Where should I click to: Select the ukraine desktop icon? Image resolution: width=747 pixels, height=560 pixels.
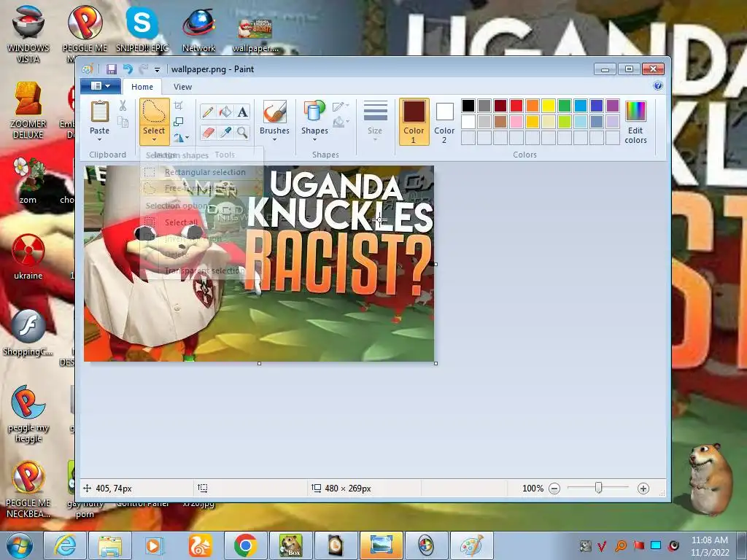[x=28, y=257]
